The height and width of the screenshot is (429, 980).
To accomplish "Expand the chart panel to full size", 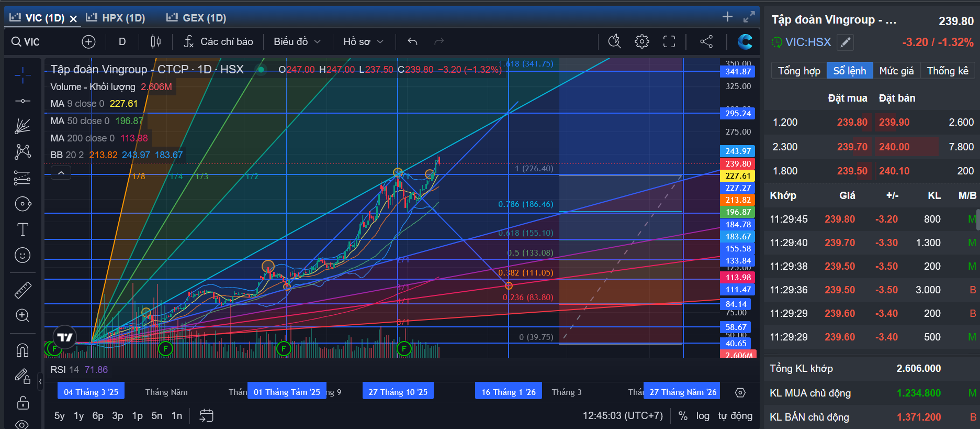I will [749, 17].
